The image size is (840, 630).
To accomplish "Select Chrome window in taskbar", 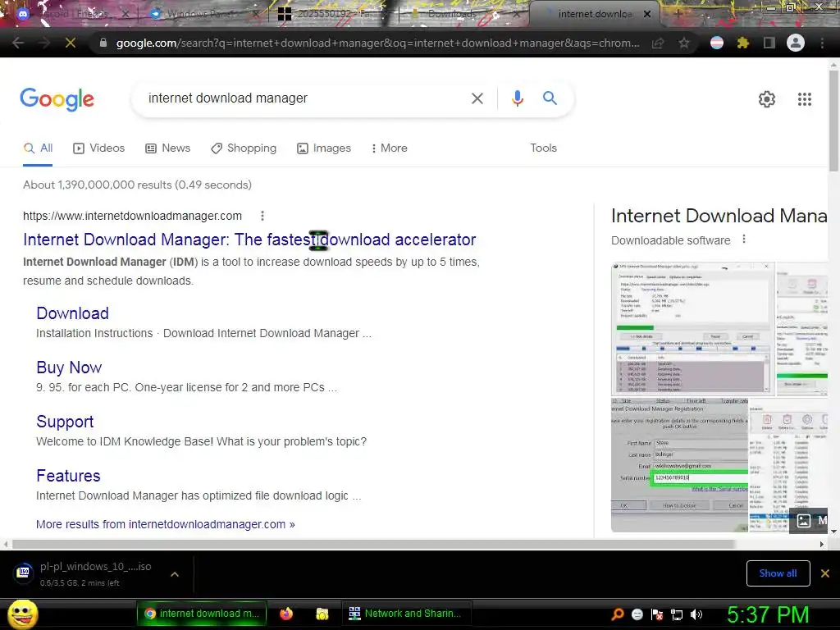I will 202,614.
